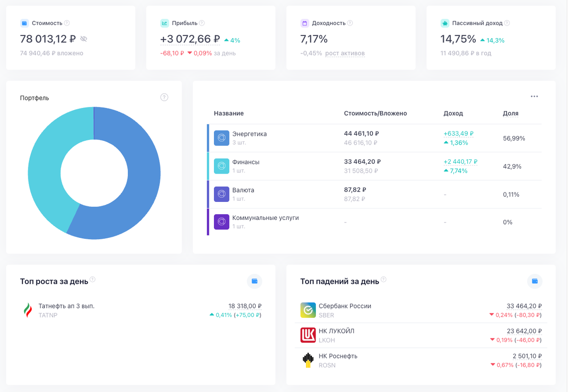Click the 0,11% share value

click(x=511, y=194)
